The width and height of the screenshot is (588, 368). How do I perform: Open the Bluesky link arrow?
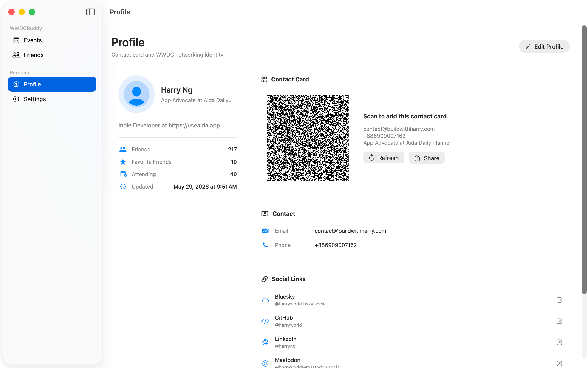[x=559, y=300]
